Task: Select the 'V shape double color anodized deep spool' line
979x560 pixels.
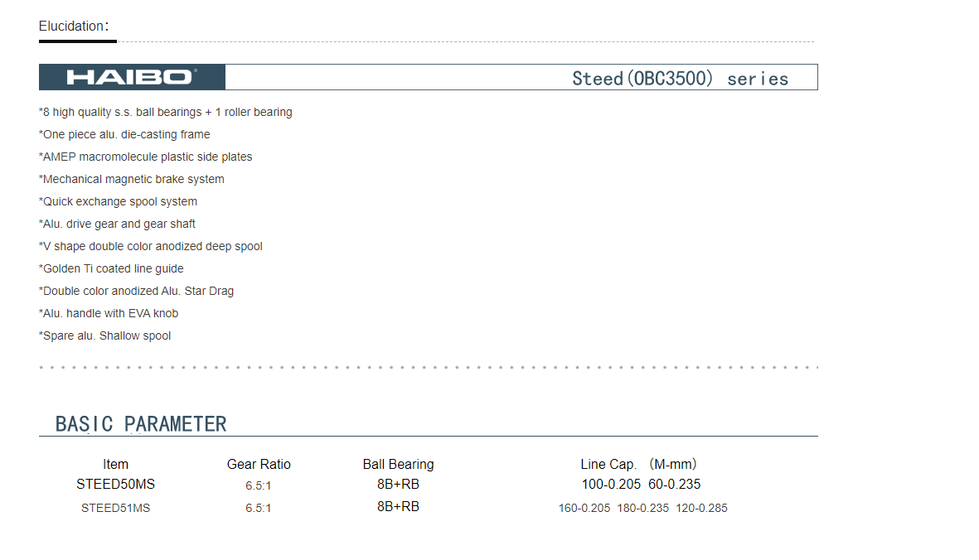Action: coord(151,247)
